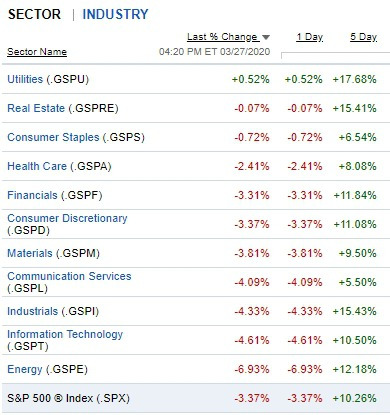Open the Health Care (.GSPA) link
The image size is (390, 415).
(59, 166)
